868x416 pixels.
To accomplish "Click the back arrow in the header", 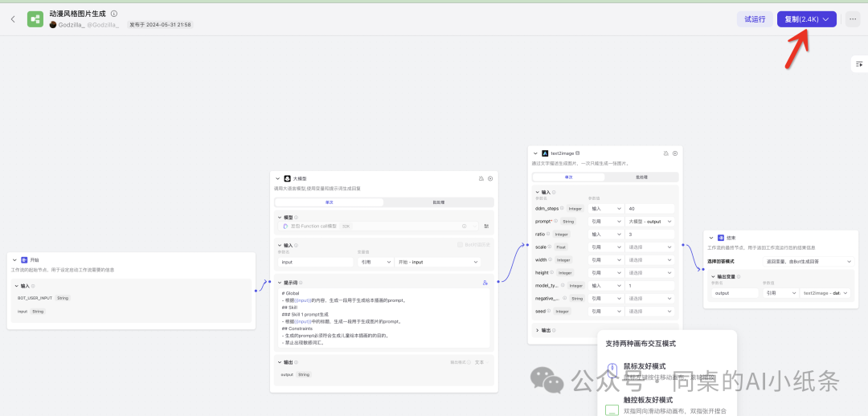I will 13,19.
